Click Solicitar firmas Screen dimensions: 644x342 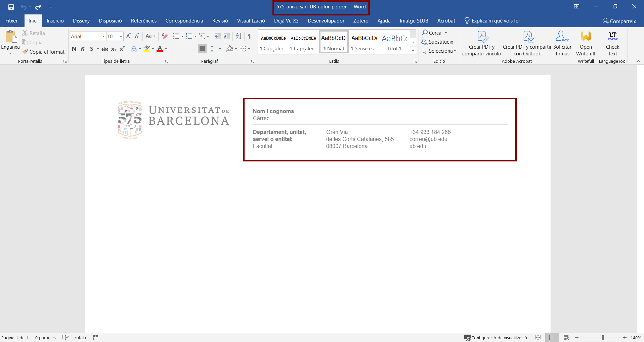click(x=562, y=44)
